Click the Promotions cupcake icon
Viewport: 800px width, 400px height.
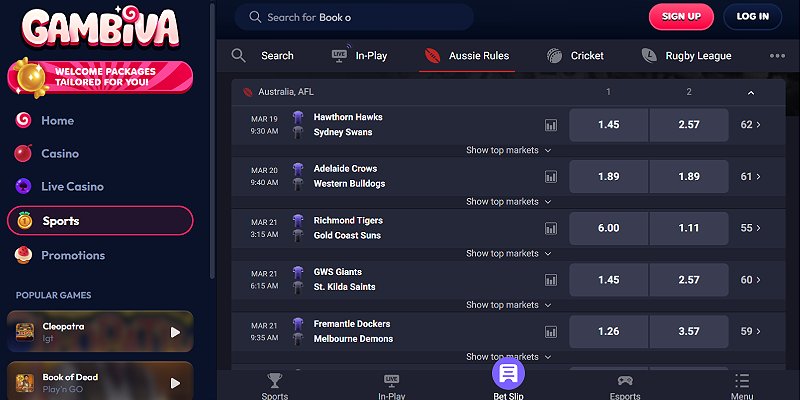[x=23, y=255]
